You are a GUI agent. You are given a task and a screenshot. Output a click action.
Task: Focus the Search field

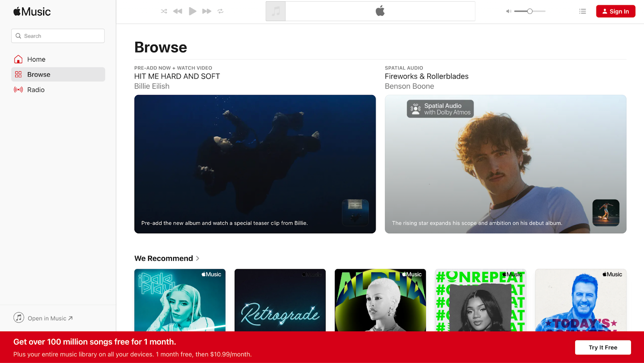[58, 36]
